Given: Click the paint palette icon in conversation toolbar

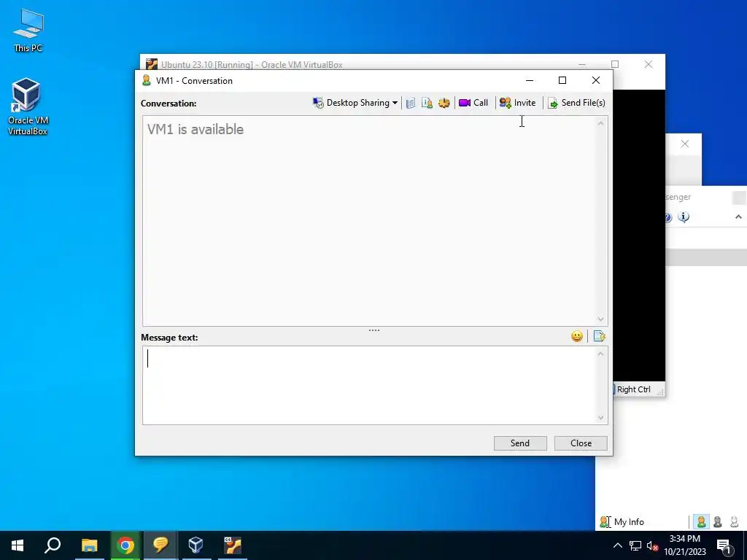Looking at the screenshot, I should click(x=444, y=103).
